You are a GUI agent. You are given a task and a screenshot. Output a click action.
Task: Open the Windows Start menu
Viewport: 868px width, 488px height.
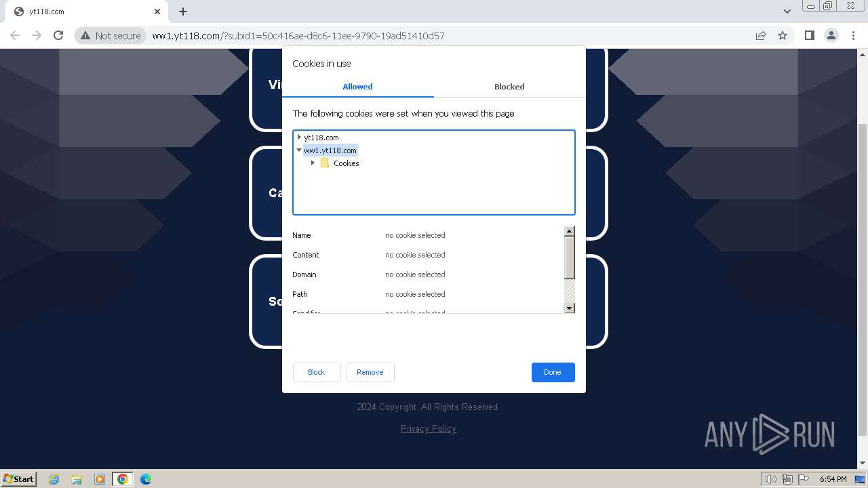tap(18, 479)
